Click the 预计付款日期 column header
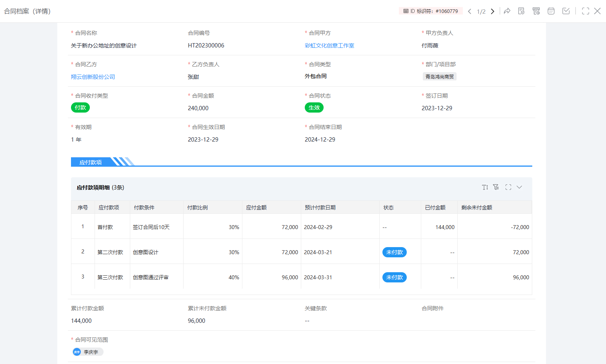Image resolution: width=606 pixels, height=364 pixels. pos(320,207)
